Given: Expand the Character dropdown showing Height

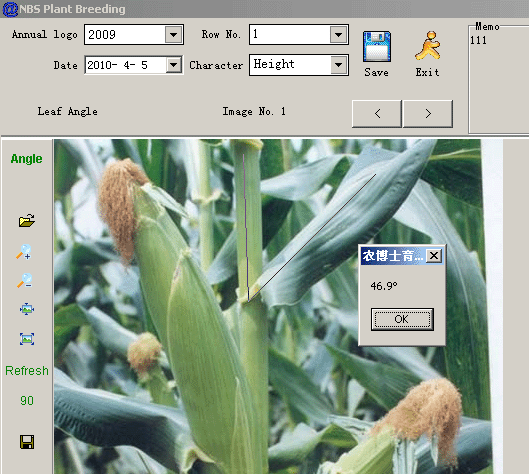Looking at the screenshot, I should 338,65.
